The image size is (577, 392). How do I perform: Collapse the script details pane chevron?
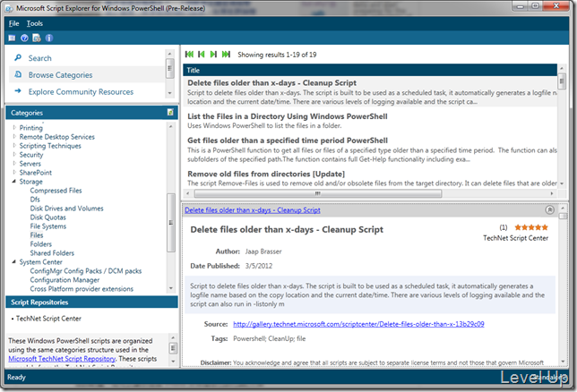[x=549, y=209]
